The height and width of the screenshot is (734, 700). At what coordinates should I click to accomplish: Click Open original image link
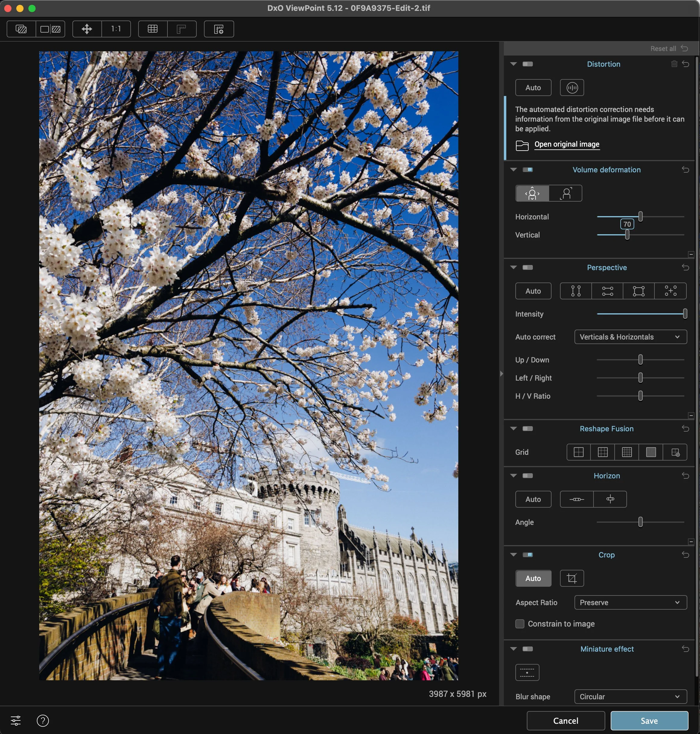[566, 144]
